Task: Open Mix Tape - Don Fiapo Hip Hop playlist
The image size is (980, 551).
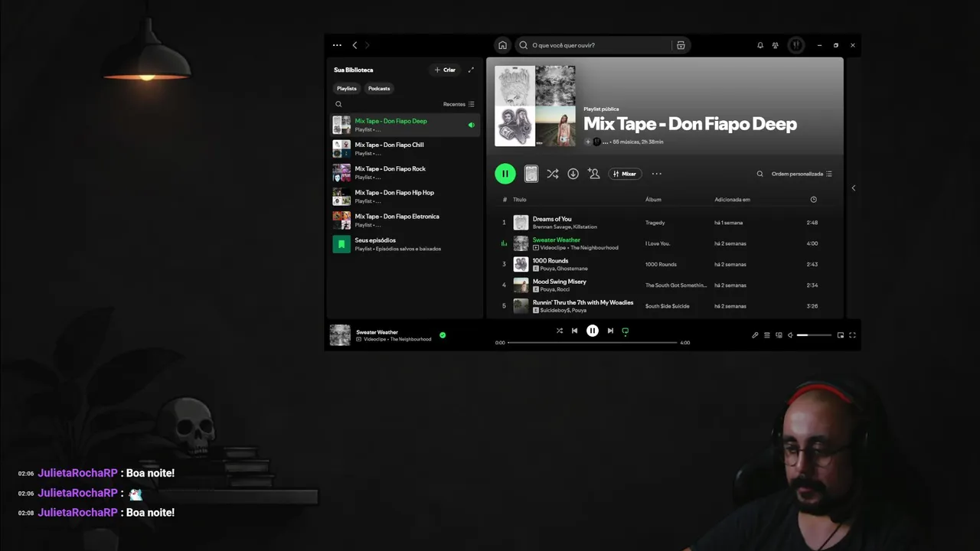Action: tap(405, 196)
